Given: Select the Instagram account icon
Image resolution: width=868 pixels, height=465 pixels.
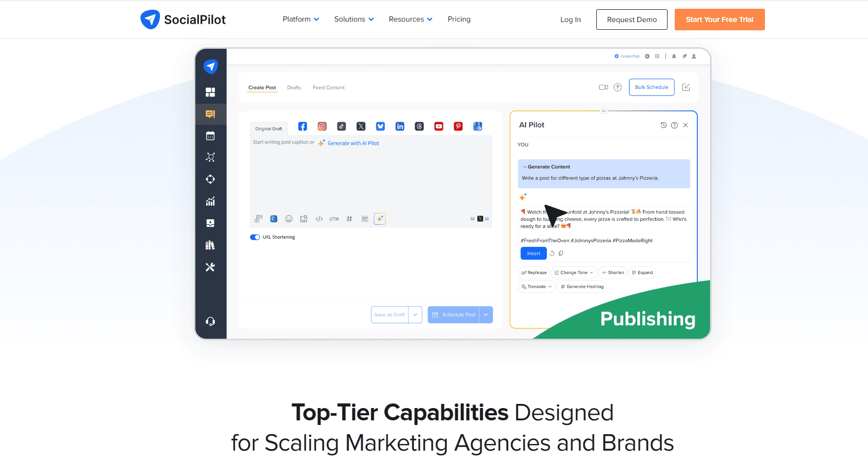Looking at the screenshot, I should click(322, 126).
